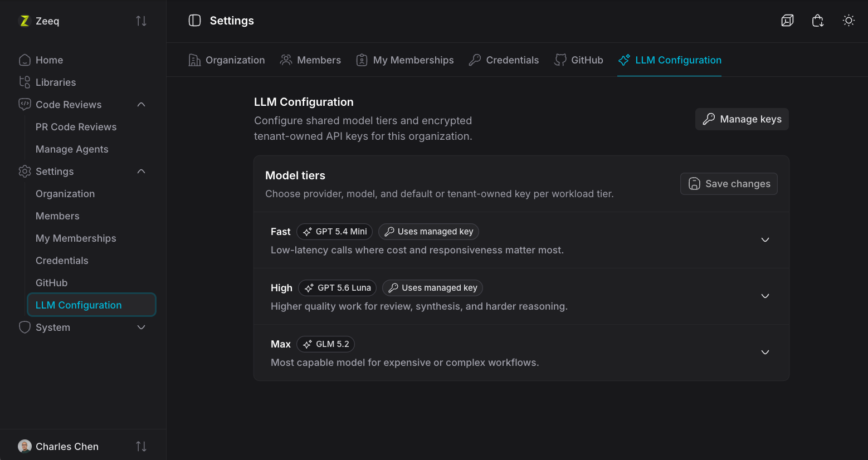Click the Save changes button
This screenshot has height=460, width=868.
(x=729, y=184)
